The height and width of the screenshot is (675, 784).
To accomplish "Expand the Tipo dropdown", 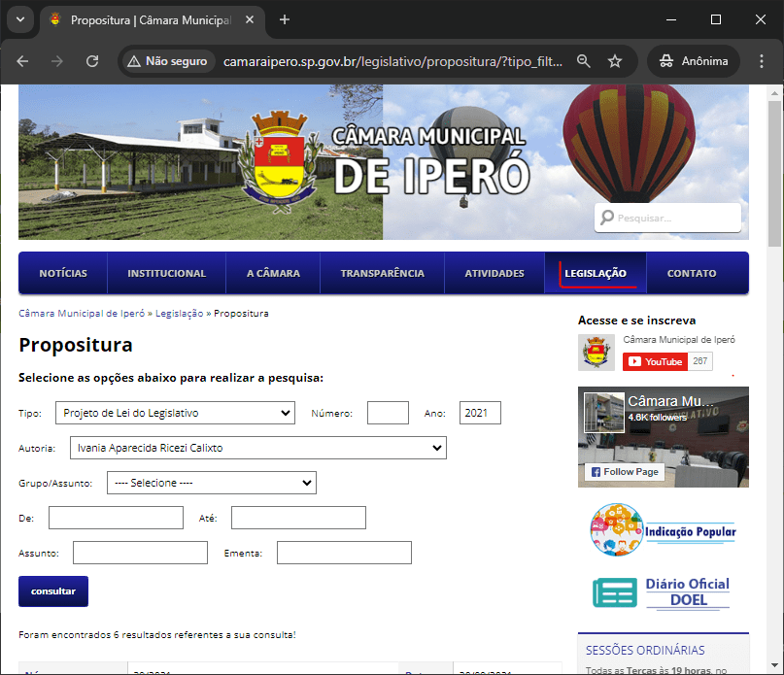I will [175, 413].
